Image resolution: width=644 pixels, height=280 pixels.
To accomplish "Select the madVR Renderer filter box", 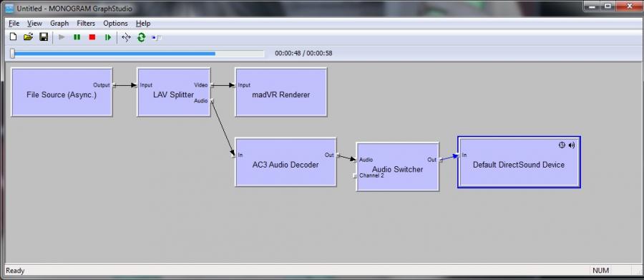I will point(281,92).
